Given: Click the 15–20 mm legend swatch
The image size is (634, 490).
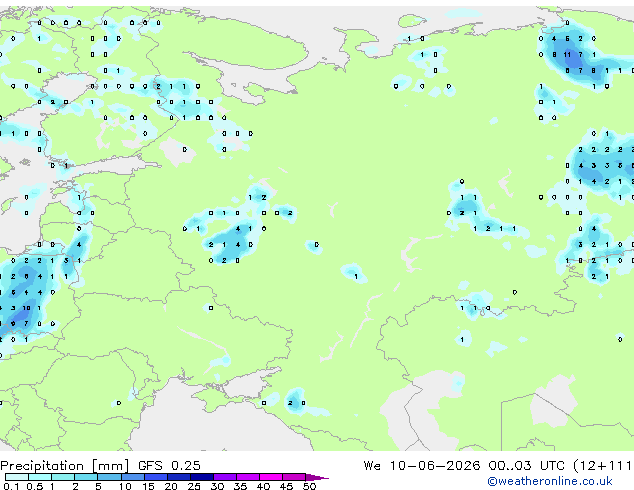Looking at the screenshot, I should pyautogui.click(x=155, y=477).
